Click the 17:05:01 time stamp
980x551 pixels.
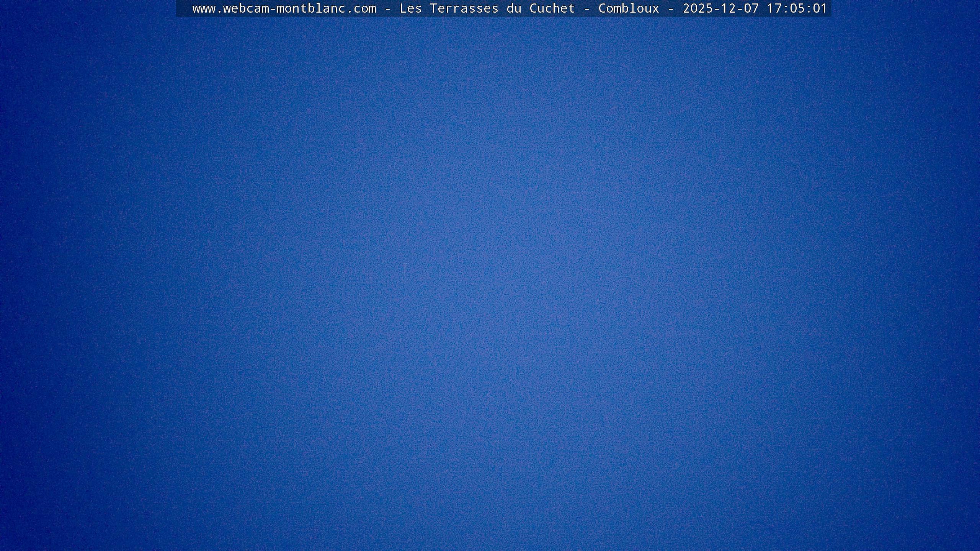pos(797,8)
